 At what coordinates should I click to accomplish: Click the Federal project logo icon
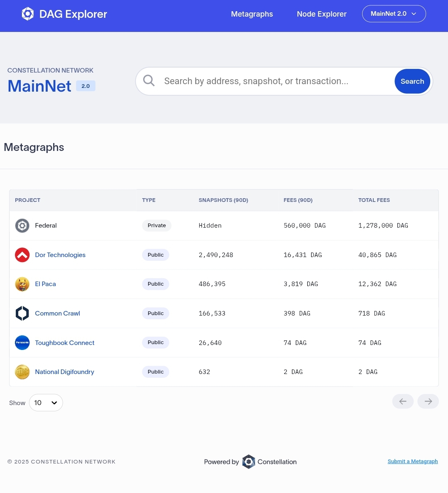tap(22, 226)
